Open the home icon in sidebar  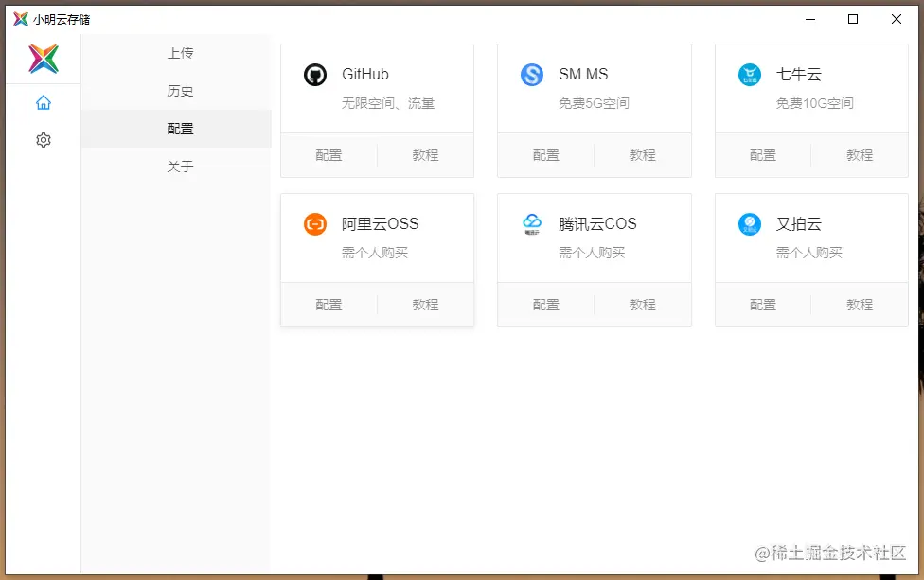[x=43, y=102]
